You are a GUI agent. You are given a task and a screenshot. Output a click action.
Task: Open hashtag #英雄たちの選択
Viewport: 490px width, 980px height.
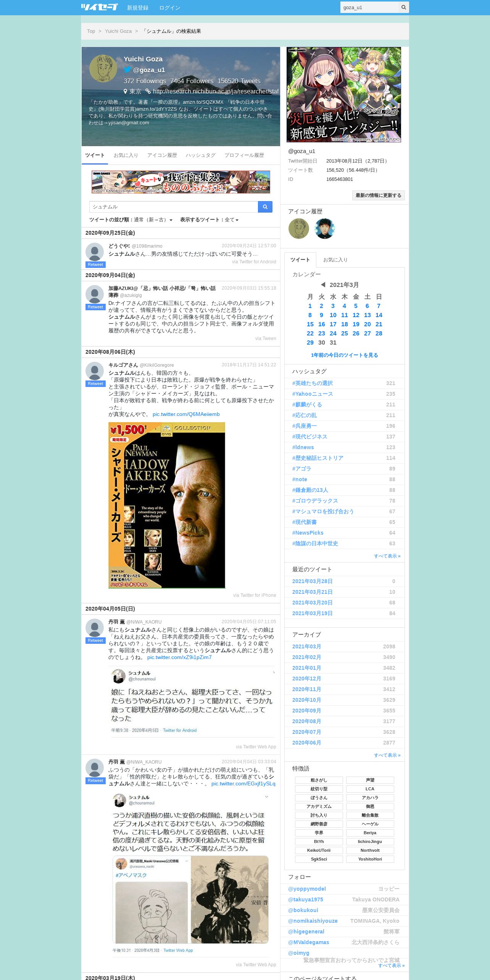[x=313, y=383]
